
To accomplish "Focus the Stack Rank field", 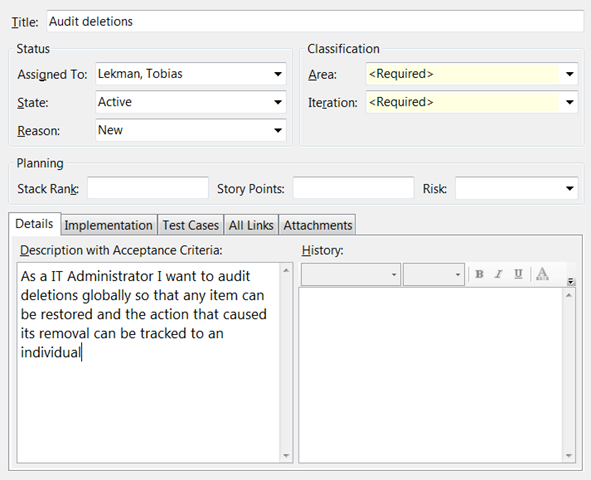I will point(148,188).
